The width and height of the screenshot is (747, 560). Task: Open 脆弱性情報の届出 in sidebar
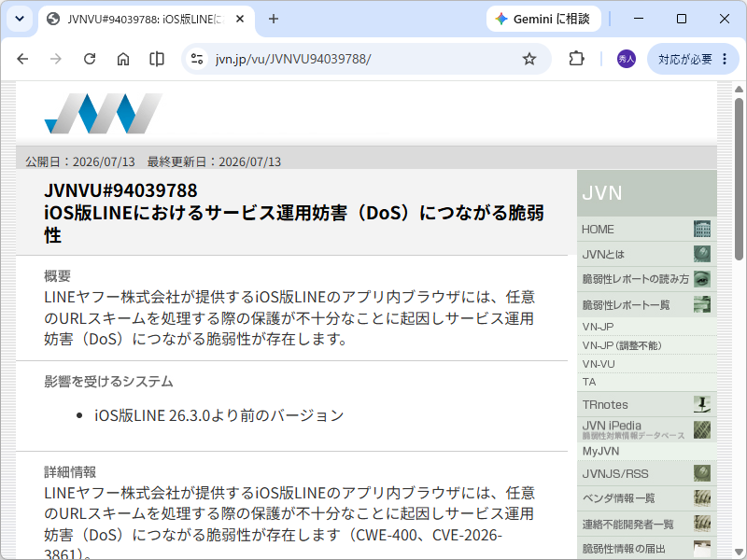tap(624, 549)
